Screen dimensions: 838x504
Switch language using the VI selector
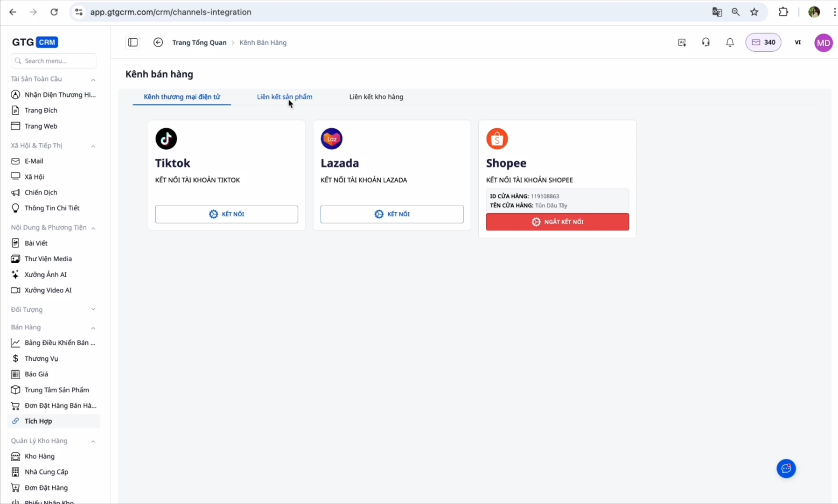[x=798, y=42]
